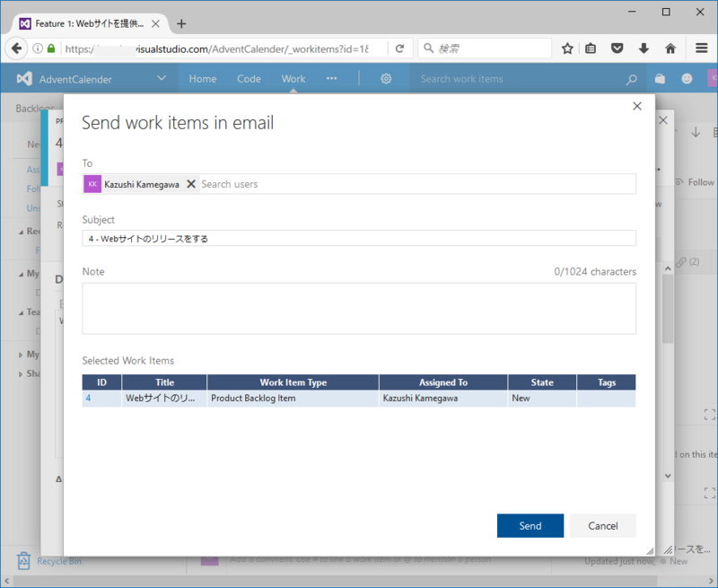Select the Product Backlog Item cell

pos(293,398)
